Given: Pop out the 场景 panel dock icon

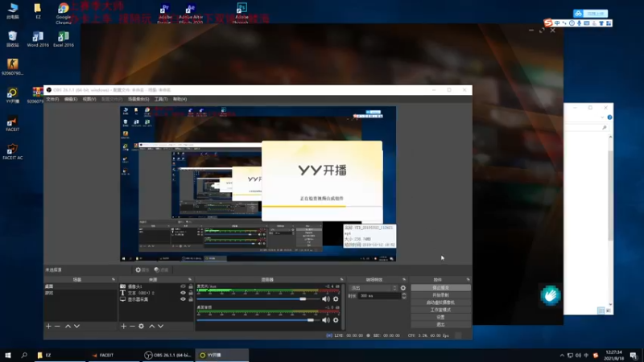Looking at the screenshot, I should [x=114, y=279].
